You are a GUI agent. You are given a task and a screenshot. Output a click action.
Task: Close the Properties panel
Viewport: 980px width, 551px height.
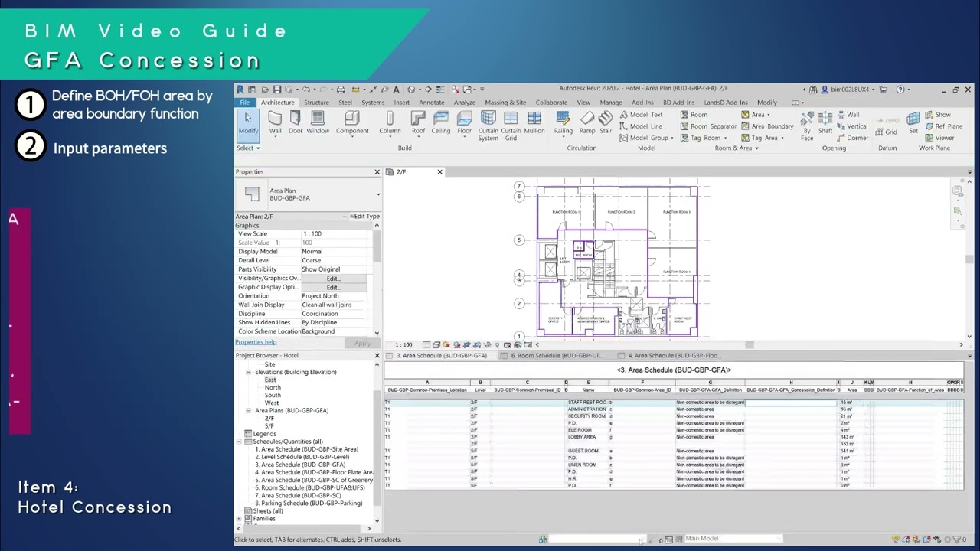[x=377, y=172]
